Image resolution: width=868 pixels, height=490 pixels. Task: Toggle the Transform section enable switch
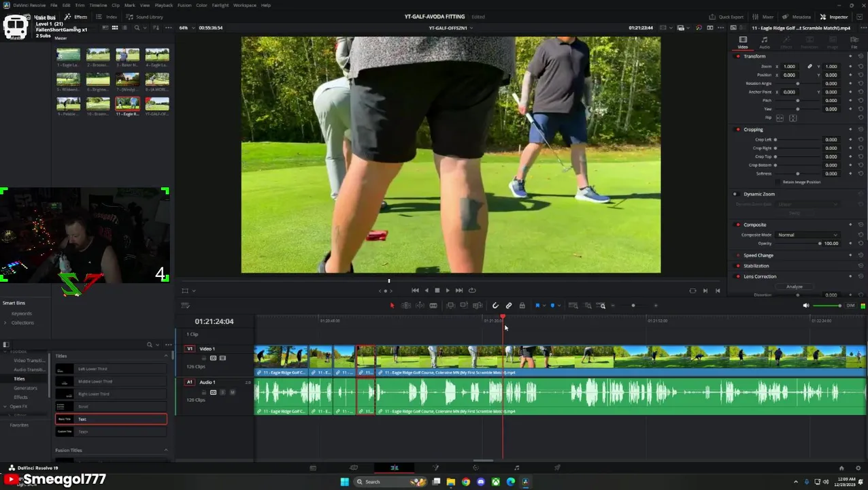pos(738,56)
